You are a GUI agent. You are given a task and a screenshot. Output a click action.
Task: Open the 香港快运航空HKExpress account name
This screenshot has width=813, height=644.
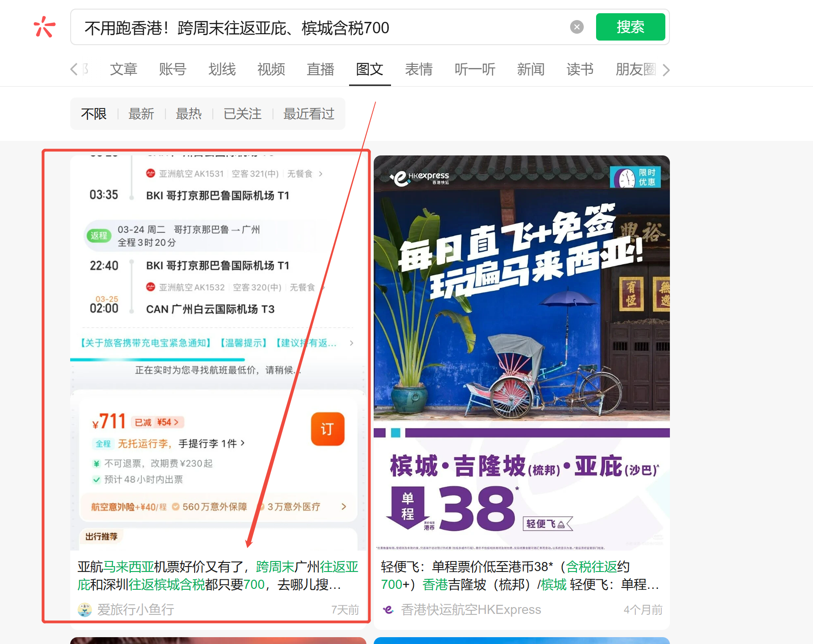(x=471, y=610)
